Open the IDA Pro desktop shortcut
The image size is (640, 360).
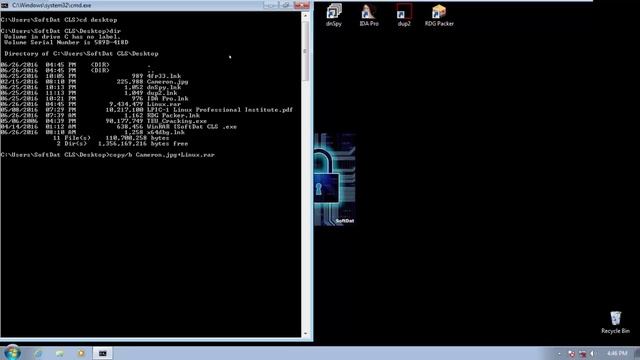[x=369, y=15]
